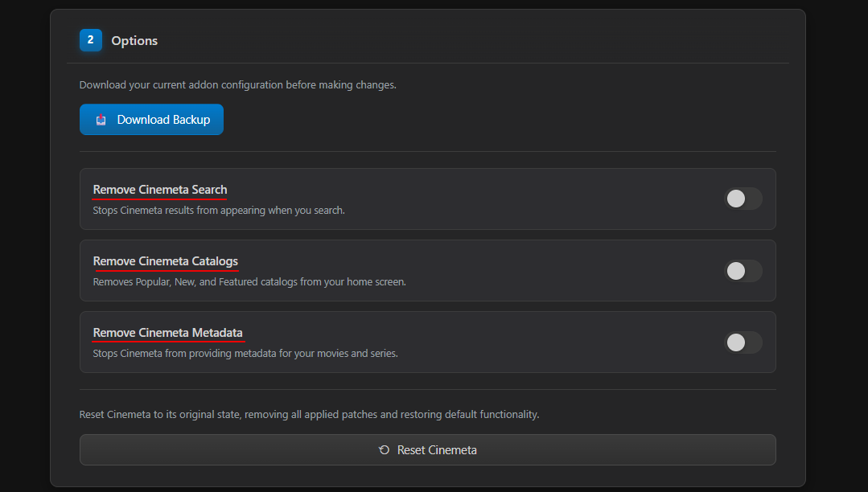Toggle the Remove Cinemeta Metadata switch

click(743, 342)
